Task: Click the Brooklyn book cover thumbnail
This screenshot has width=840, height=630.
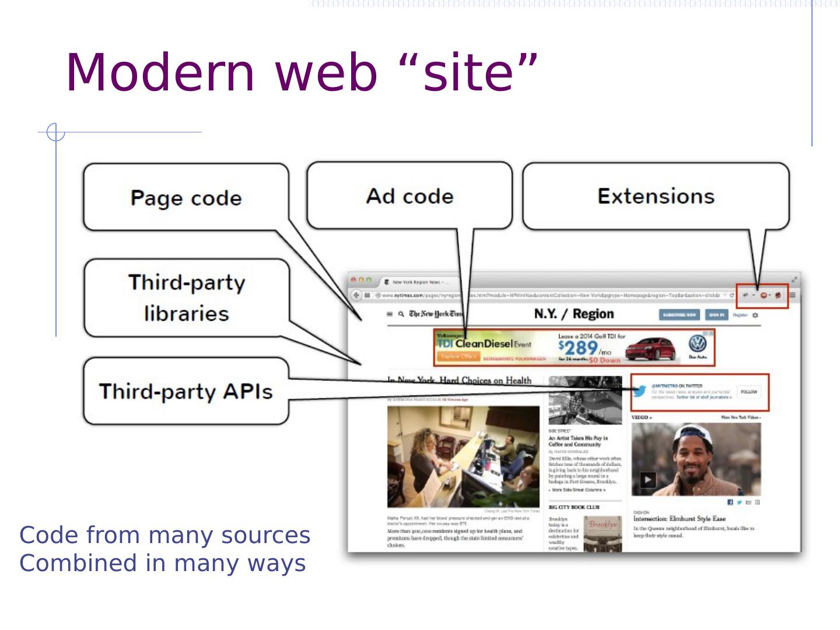Action: [x=603, y=534]
